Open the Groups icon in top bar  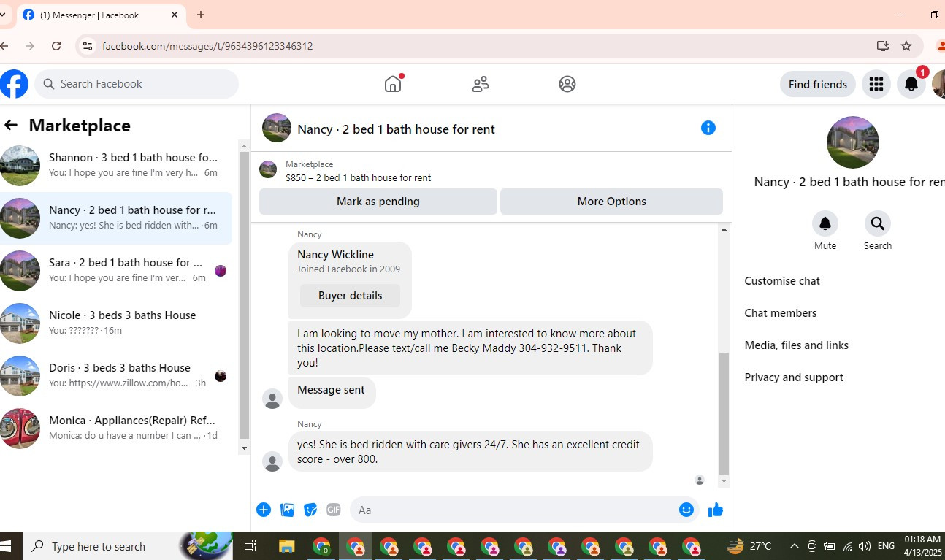pyautogui.click(x=567, y=84)
